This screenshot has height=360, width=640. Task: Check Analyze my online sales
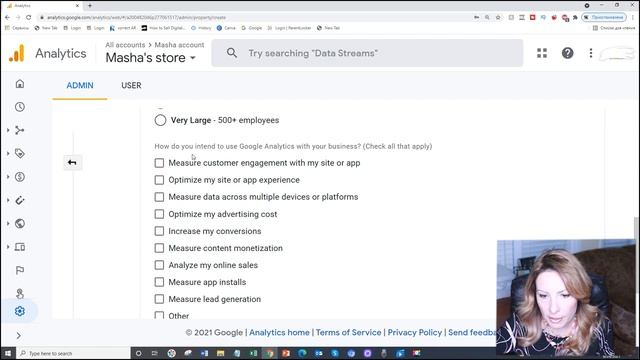pyautogui.click(x=159, y=265)
